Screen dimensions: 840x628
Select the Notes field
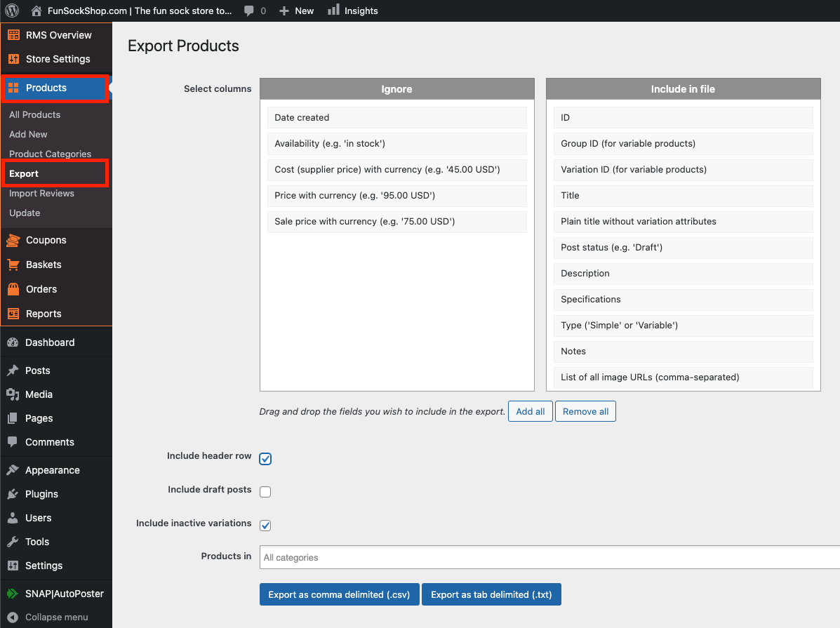683,352
